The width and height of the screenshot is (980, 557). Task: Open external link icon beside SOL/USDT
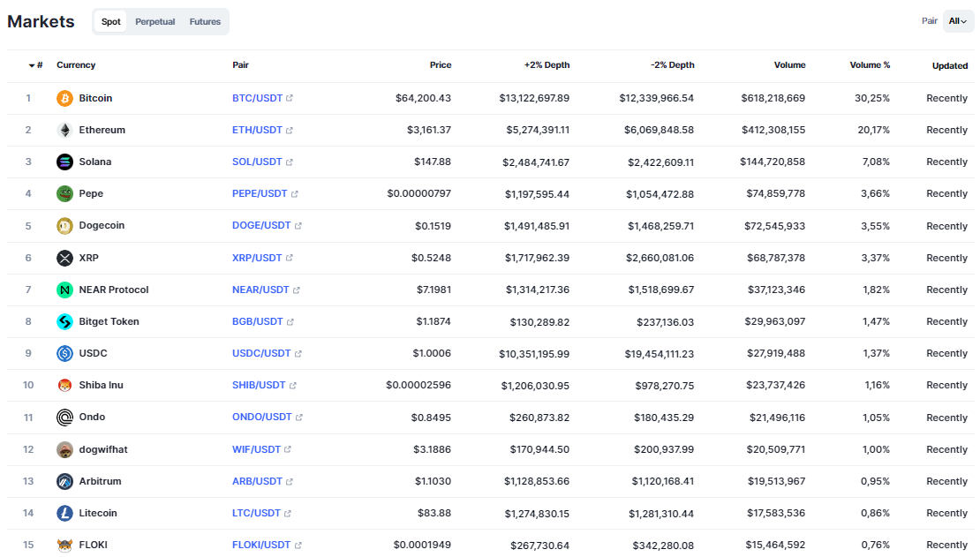(290, 162)
